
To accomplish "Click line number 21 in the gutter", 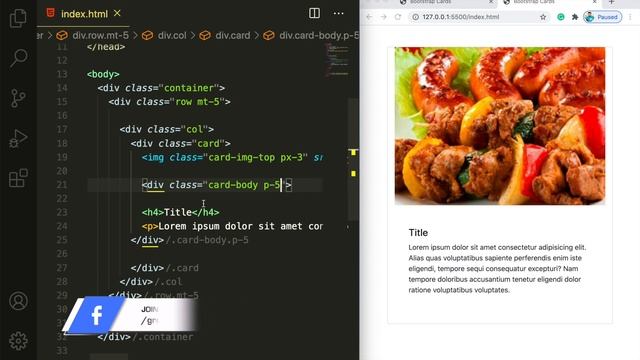I will click(62, 185).
